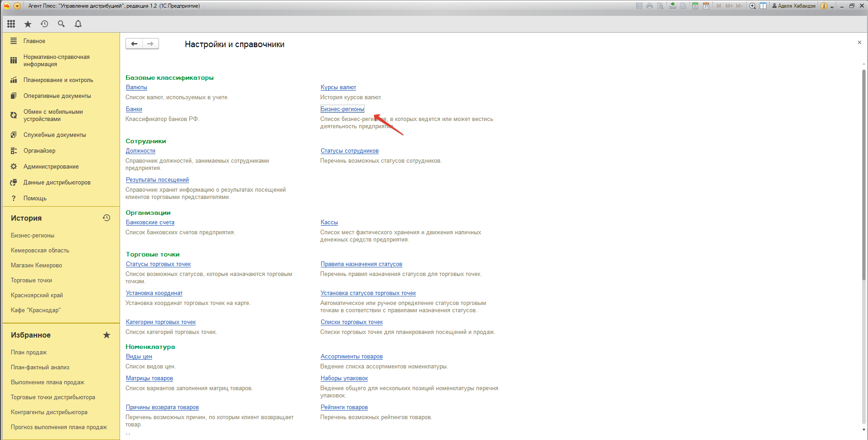Open Правила назначения статусов link
This screenshot has height=440, width=868.
click(362, 264)
